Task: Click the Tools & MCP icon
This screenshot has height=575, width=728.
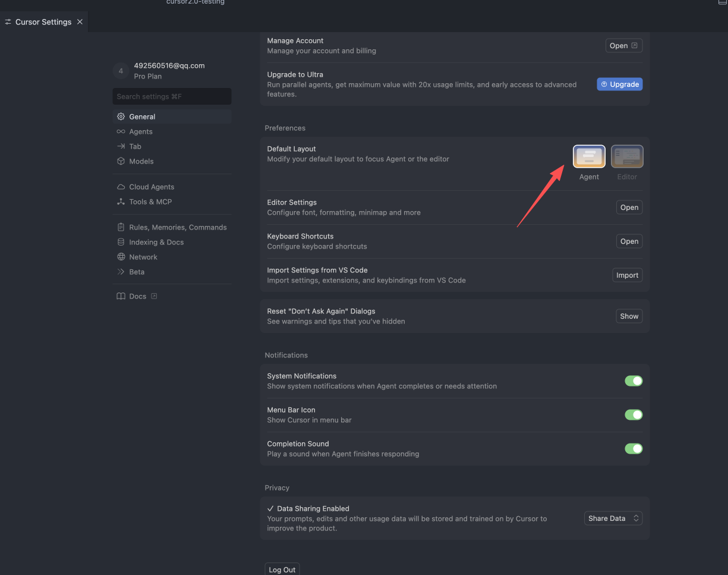Action: pos(121,202)
